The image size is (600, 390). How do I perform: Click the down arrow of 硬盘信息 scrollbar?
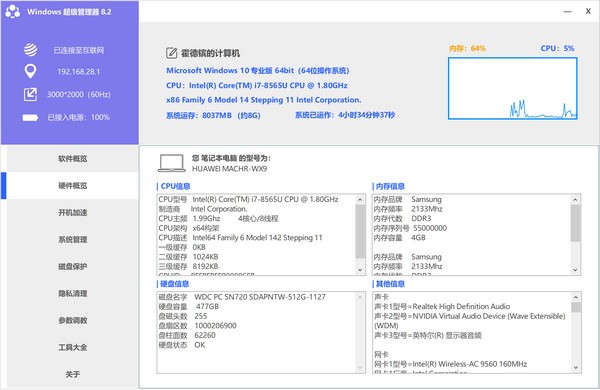tap(360, 368)
